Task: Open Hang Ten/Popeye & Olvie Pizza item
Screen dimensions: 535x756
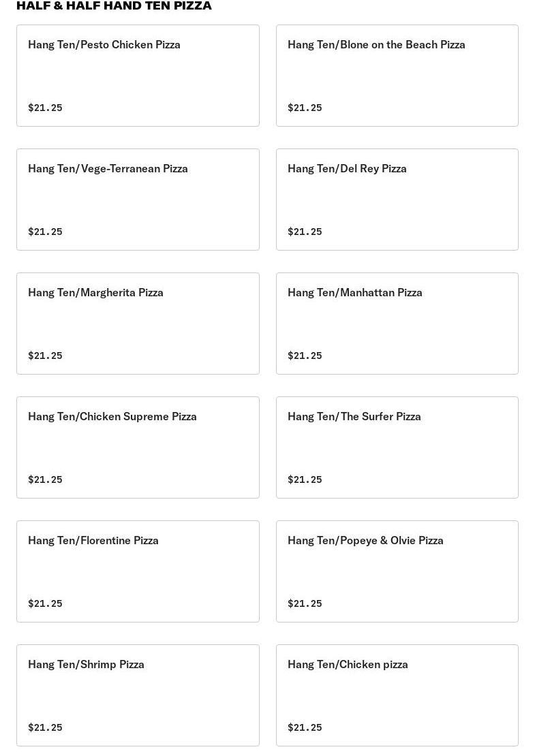Action: tap(397, 571)
